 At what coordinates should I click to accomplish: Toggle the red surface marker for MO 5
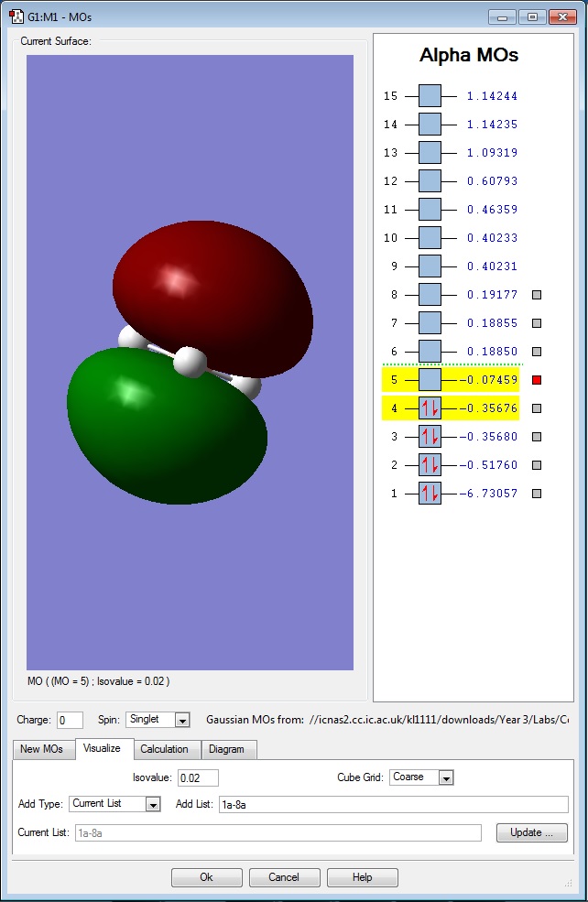click(537, 380)
